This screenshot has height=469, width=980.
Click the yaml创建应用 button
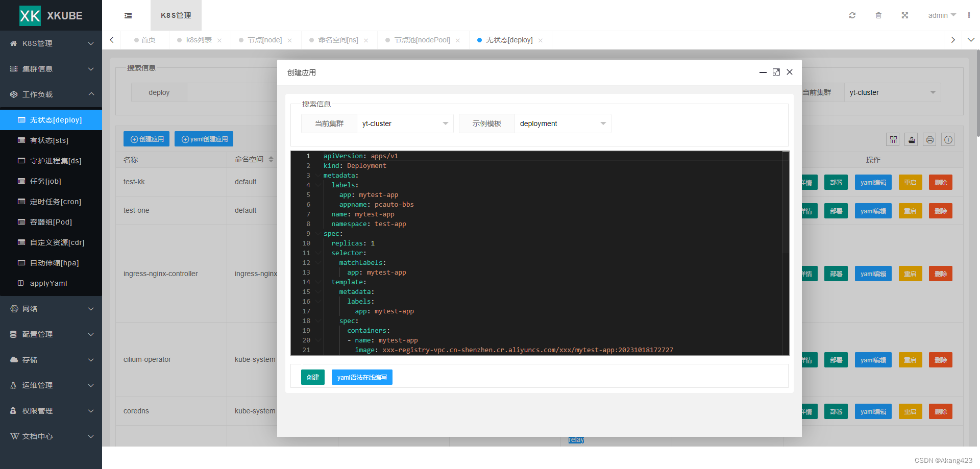204,139
